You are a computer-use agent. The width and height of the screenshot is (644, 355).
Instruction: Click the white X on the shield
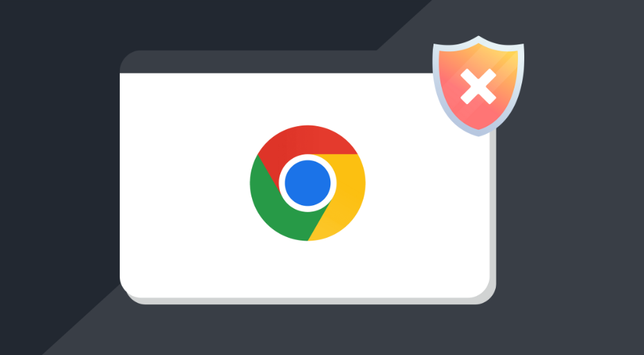pos(478,87)
